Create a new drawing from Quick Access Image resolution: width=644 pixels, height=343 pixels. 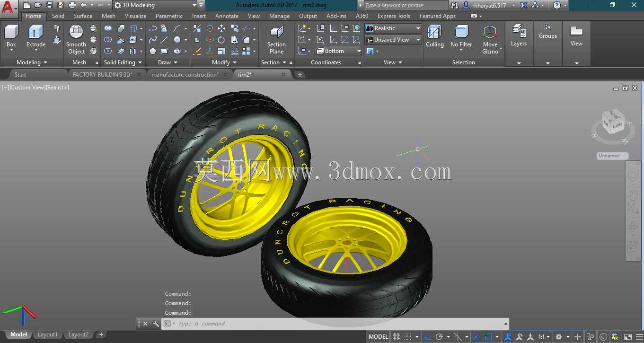click(x=27, y=5)
